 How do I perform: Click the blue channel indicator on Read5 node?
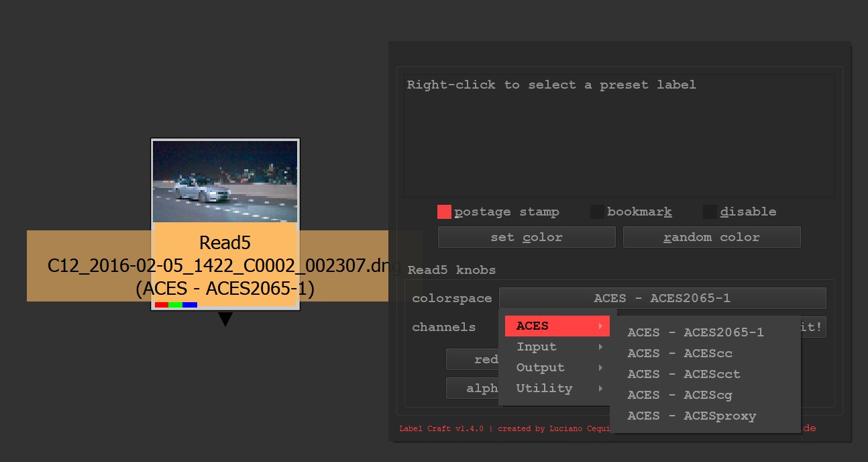click(x=190, y=305)
